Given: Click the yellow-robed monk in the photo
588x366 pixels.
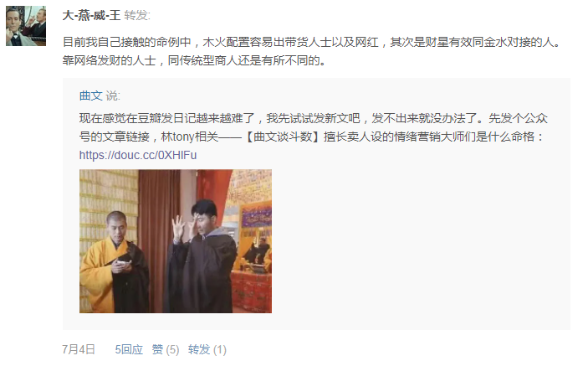Looking at the screenshot, I should pyautogui.click(x=113, y=263).
